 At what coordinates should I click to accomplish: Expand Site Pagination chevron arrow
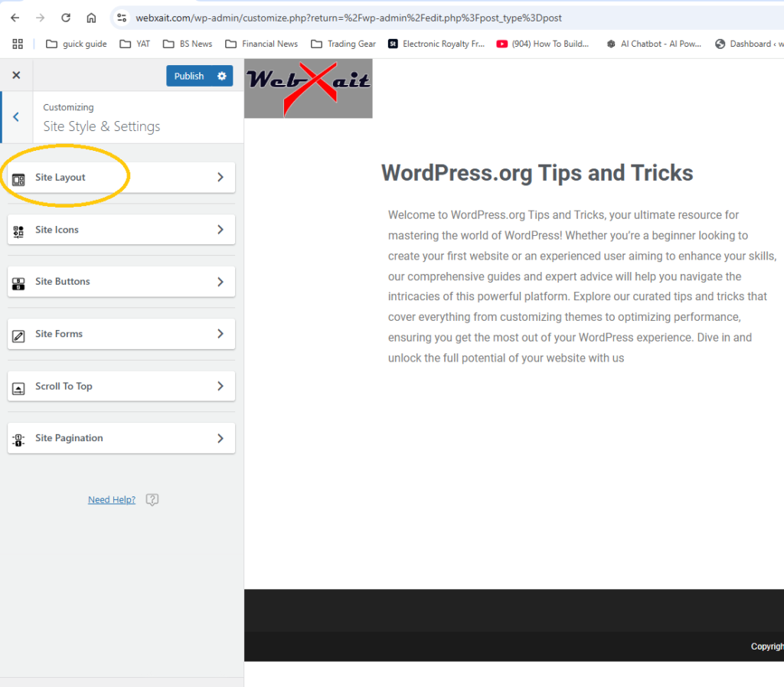(x=220, y=439)
